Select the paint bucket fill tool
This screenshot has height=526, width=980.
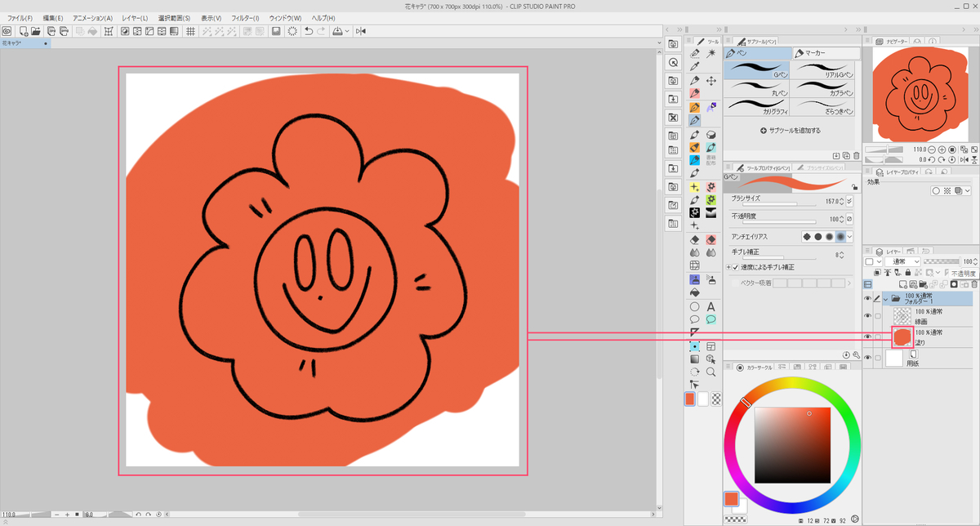pyautogui.click(x=694, y=292)
